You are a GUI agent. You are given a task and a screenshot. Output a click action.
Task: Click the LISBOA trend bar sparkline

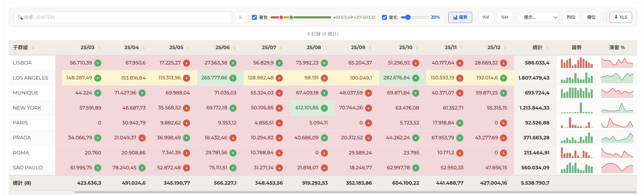[576, 63]
